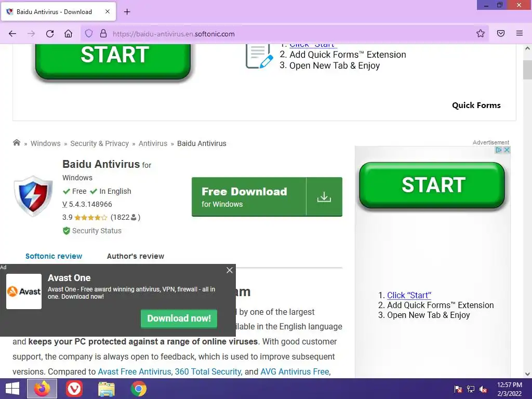Open the Pocket save icon
532x399 pixels.
click(500, 33)
